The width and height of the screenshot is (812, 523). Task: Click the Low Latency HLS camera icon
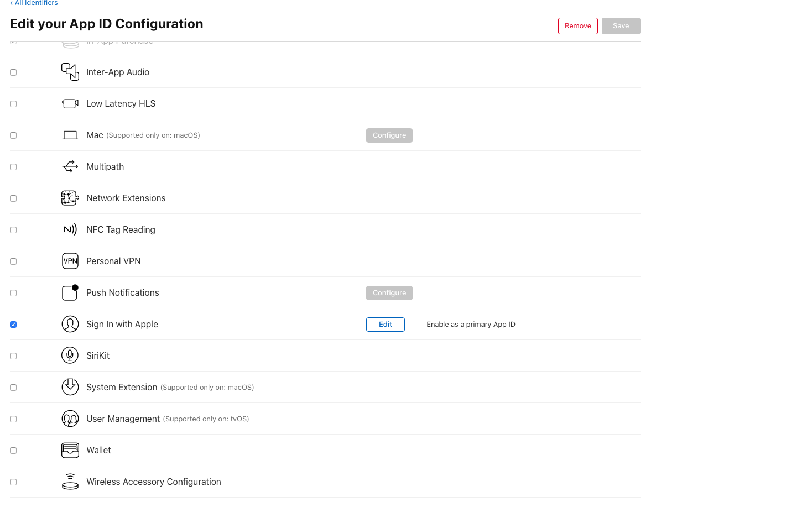click(70, 103)
